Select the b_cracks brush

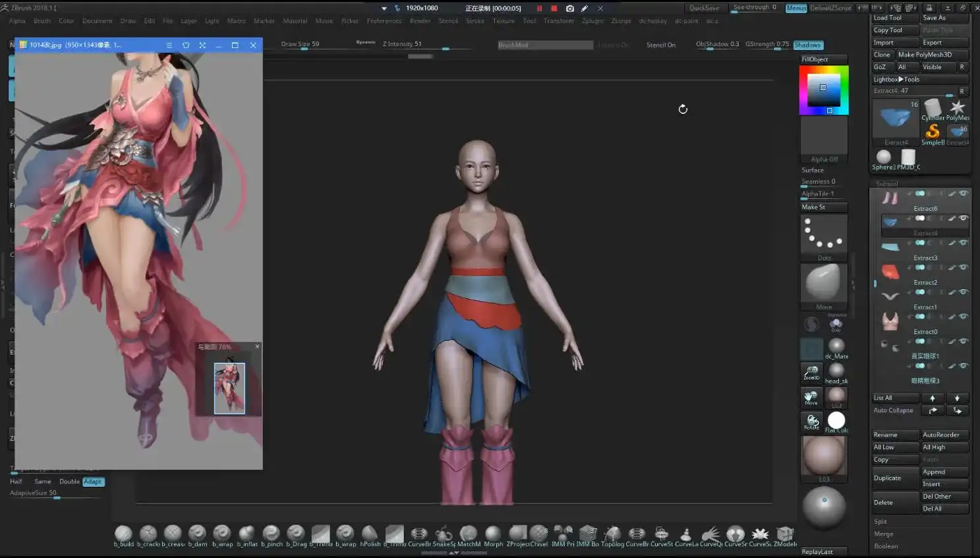click(x=148, y=535)
